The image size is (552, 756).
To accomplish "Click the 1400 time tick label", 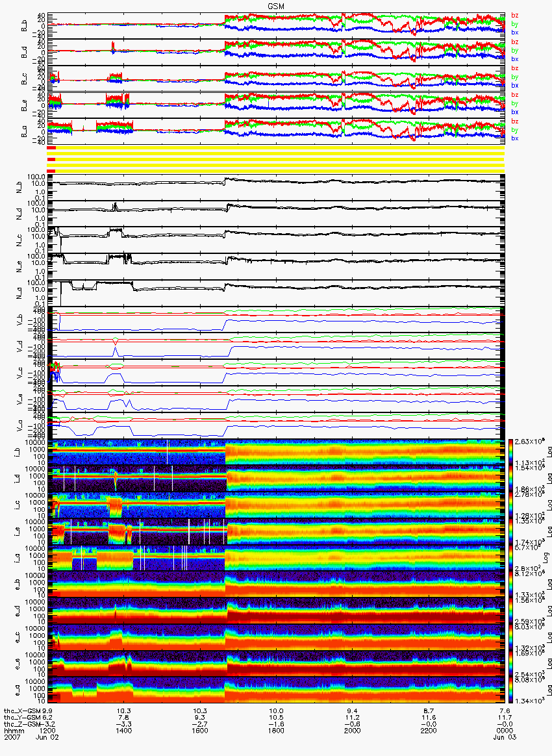I will point(124,731).
